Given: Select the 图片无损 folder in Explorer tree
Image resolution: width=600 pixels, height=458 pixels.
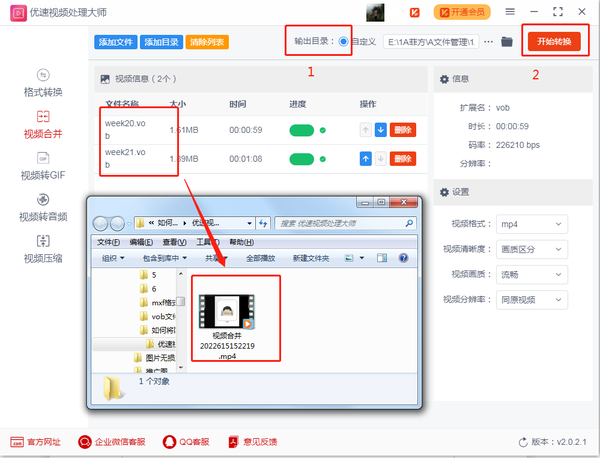Looking at the screenshot, I should point(155,358).
